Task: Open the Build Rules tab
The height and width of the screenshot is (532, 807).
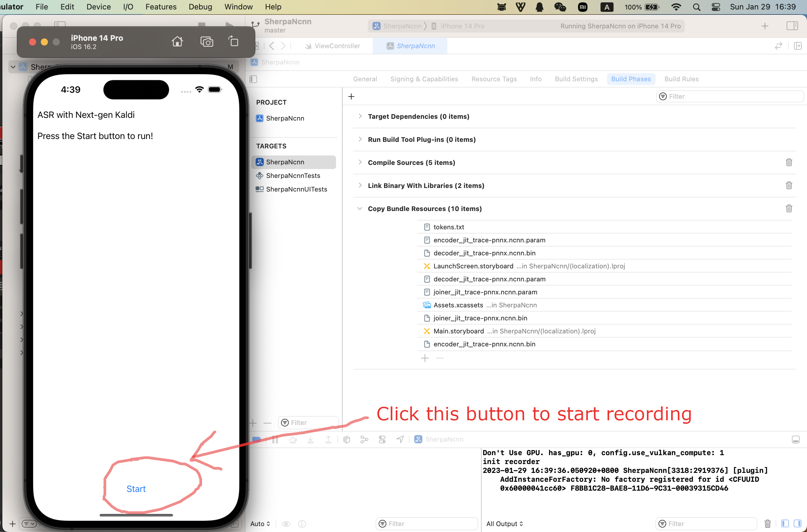Action: click(681, 79)
